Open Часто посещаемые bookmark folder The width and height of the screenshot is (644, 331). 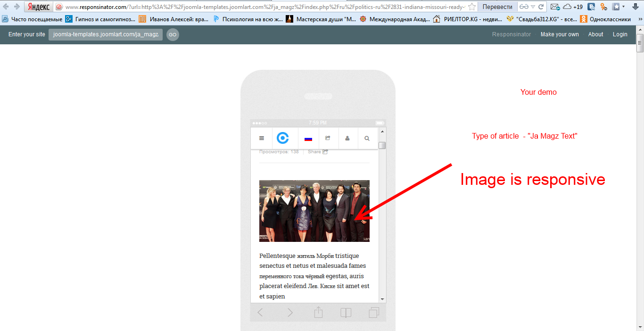pyautogui.click(x=32, y=19)
